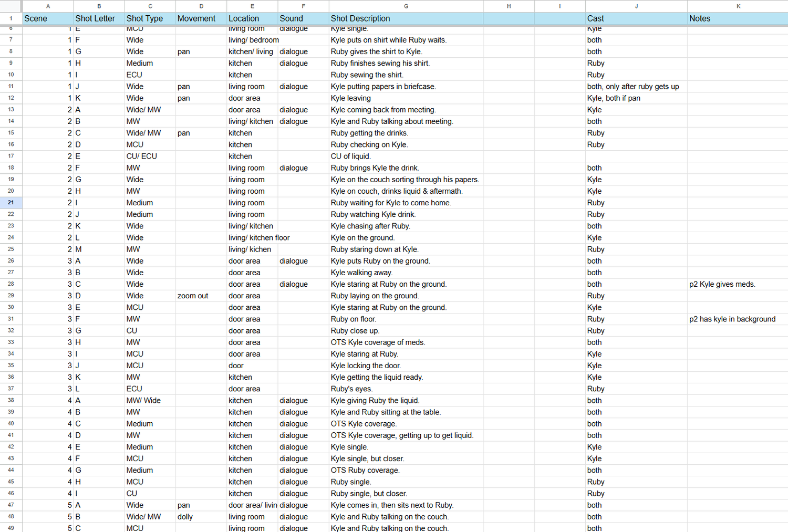Select cell 'Ruby checking on Kyle.'

pos(406,144)
